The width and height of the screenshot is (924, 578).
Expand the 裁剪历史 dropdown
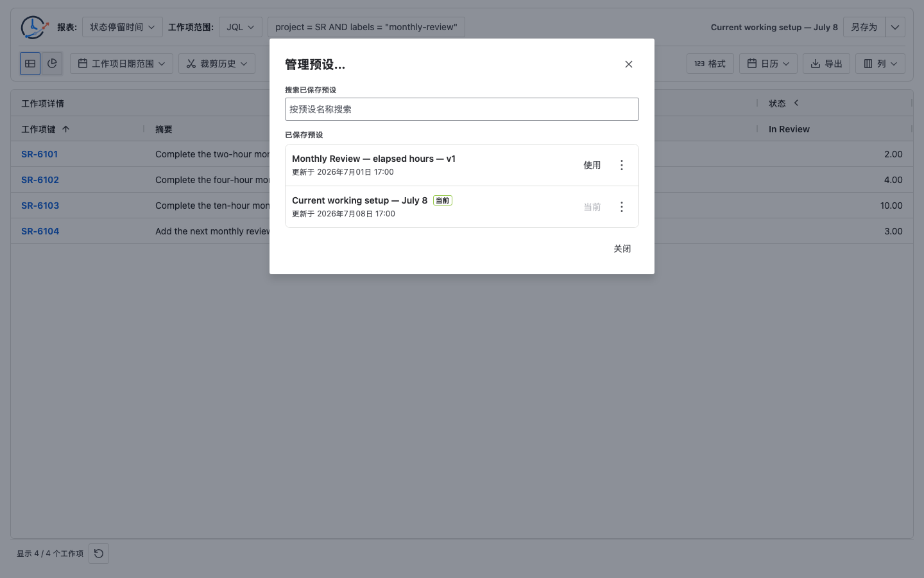point(217,64)
